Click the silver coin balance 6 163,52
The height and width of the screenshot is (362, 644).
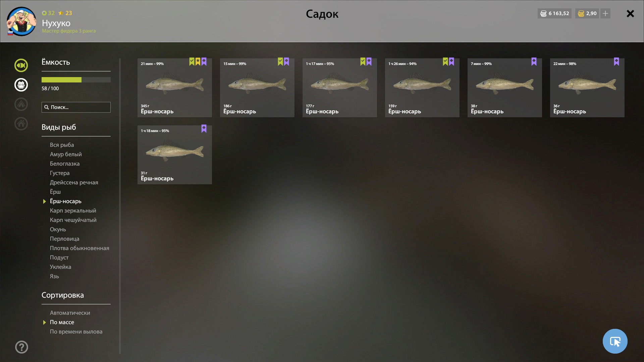pyautogui.click(x=554, y=13)
